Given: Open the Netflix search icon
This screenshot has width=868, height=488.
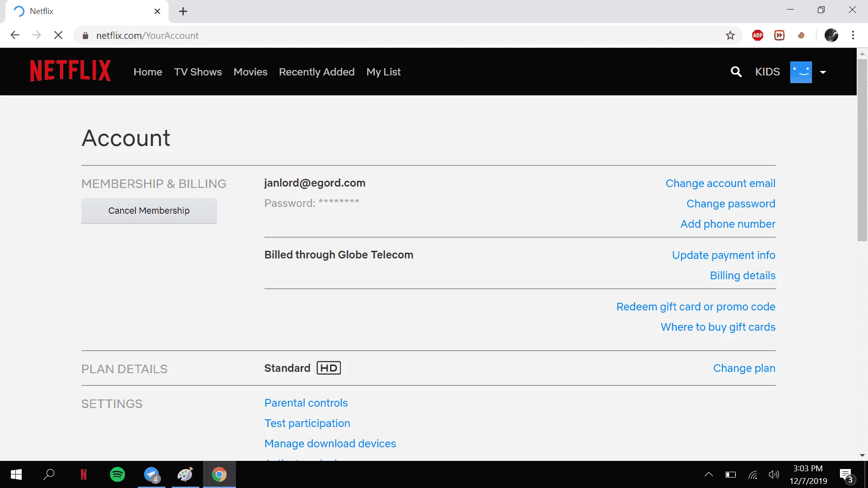Looking at the screenshot, I should pyautogui.click(x=736, y=71).
